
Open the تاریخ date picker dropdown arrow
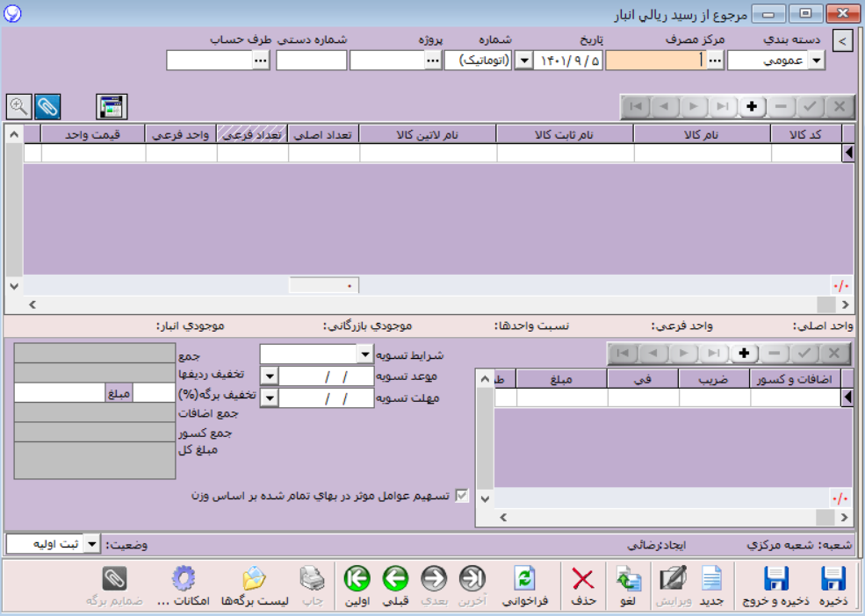coord(524,61)
